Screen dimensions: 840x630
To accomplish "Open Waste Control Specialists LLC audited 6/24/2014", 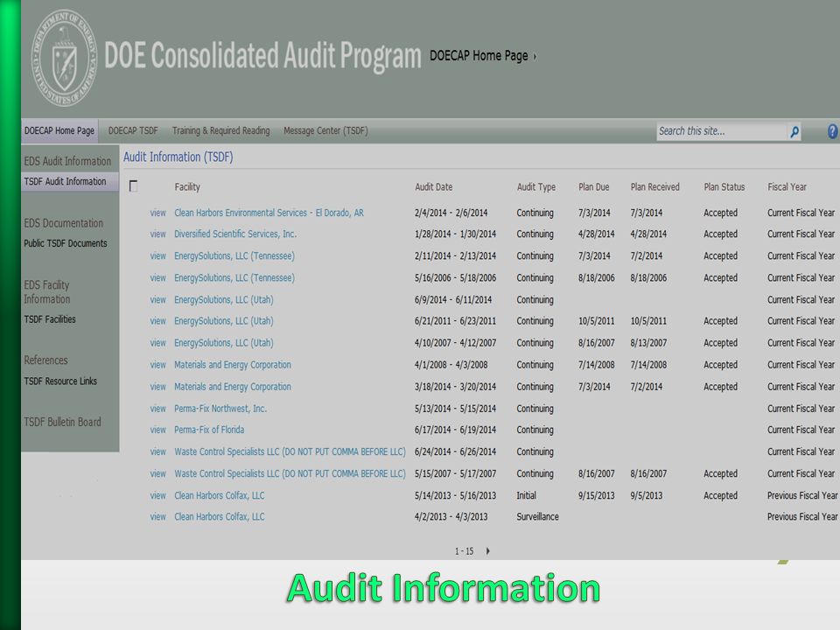I will (x=290, y=451).
